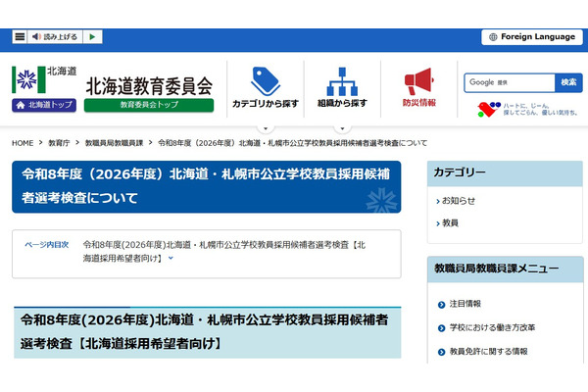Image resolution: width=588 pixels, height=392 pixels.
Task: Go to 教職員局教職員課 breadcrumb
Action: coord(114,143)
